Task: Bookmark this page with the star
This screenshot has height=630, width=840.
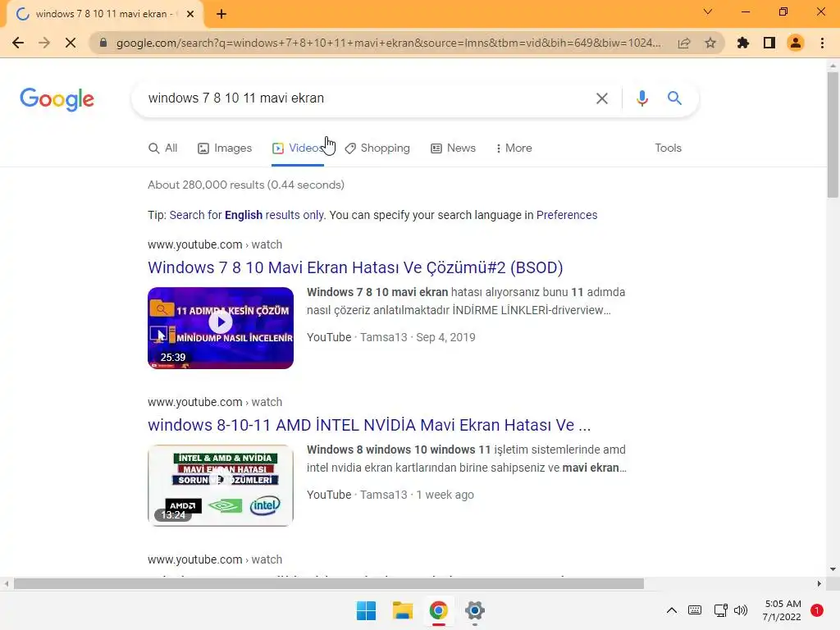Action: point(710,43)
